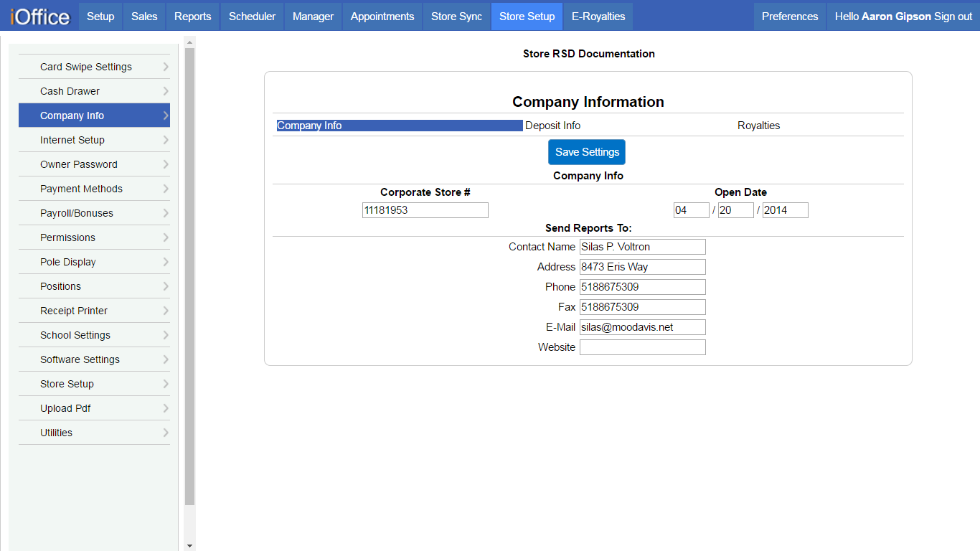Open Internet Setup in sidebar
Viewport: 980px width, 551px height.
point(94,140)
